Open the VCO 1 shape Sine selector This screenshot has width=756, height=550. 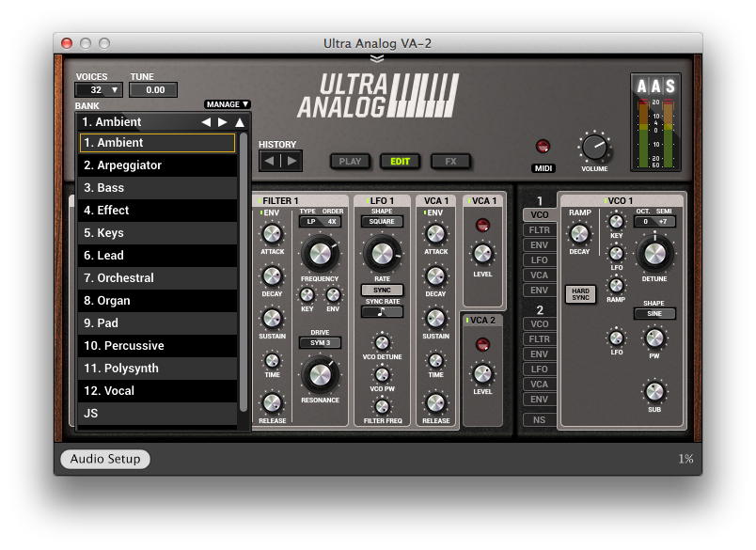point(654,313)
